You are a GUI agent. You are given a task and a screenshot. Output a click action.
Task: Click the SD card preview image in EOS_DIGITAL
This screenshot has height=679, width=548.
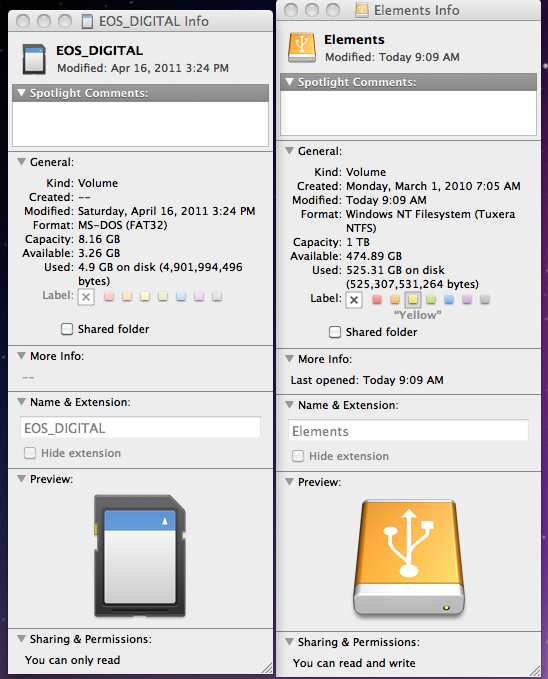point(140,556)
